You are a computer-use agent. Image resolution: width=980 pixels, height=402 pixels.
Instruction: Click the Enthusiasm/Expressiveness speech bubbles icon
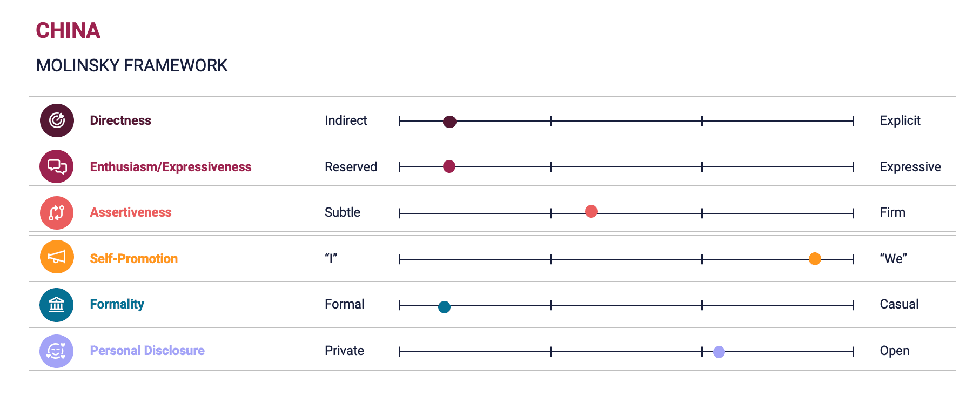[57, 166]
